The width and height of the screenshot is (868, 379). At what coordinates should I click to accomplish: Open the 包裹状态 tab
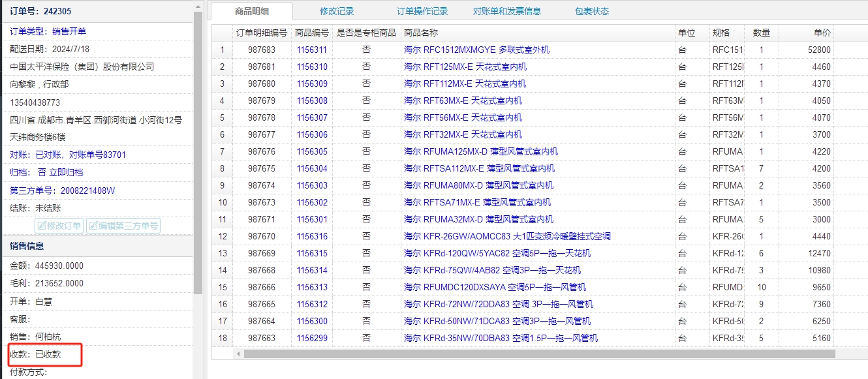click(592, 11)
